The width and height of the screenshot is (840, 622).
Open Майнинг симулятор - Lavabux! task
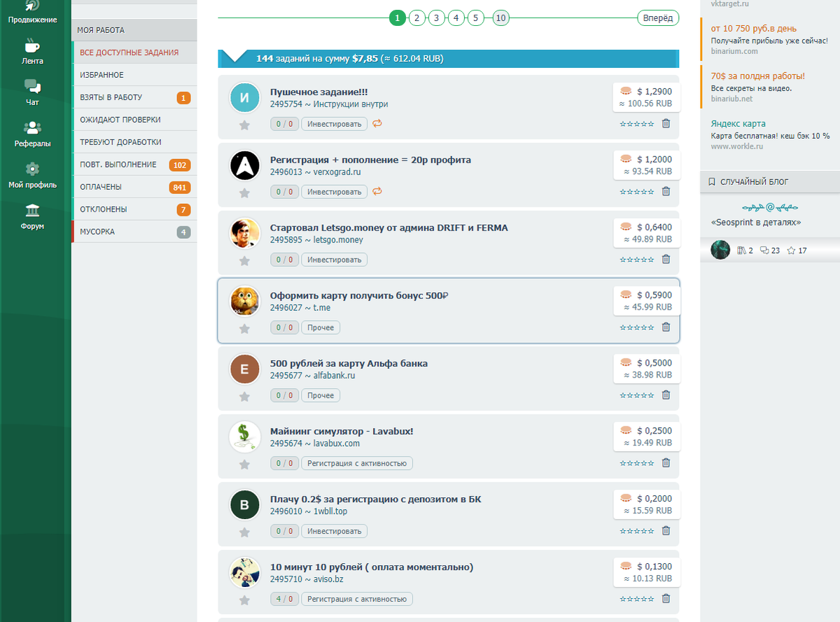coord(342,431)
